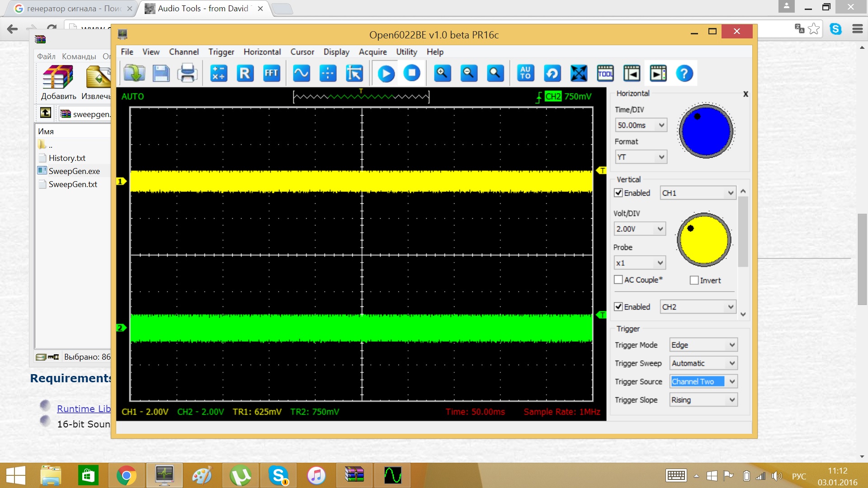
Task: Click the blue question mark help icon
Action: (x=684, y=73)
